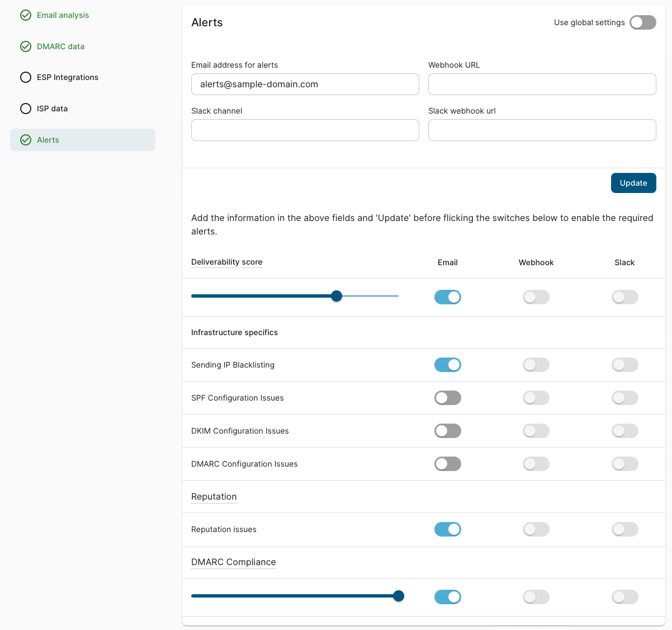This screenshot has height=630, width=672.
Task: Disable Email alert for DMARC Compliance
Action: pyautogui.click(x=448, y=597)
